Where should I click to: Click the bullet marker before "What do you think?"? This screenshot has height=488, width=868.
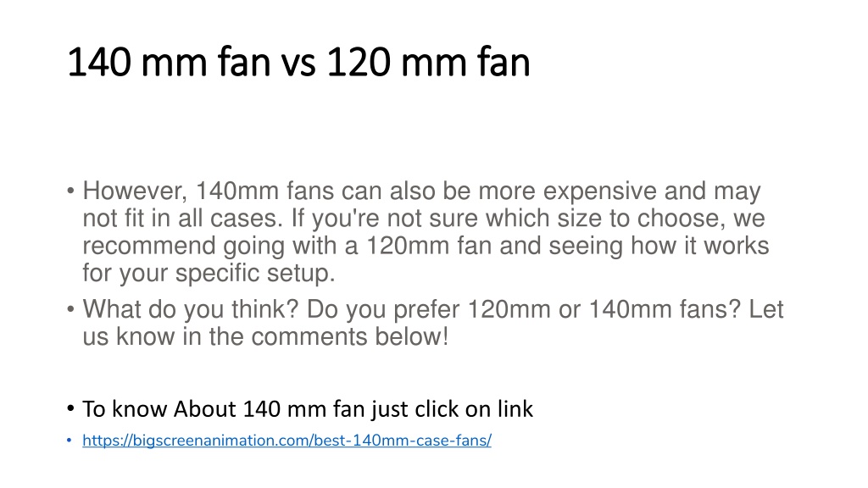(x=70, y=309)
